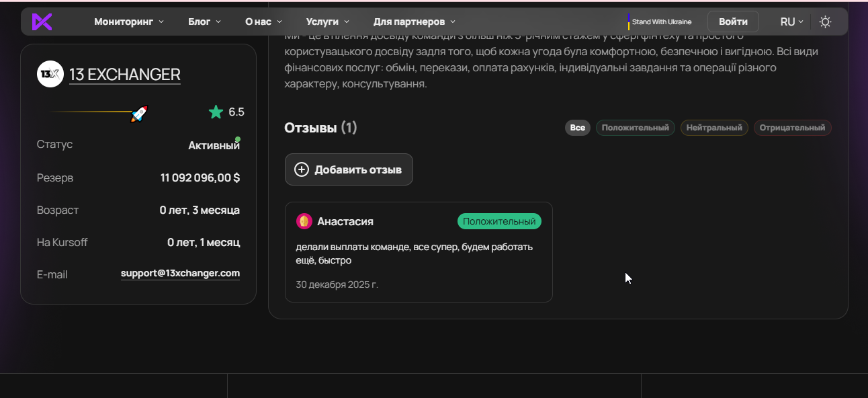868x398 pixels.
Task: Open the Kursoff logo home link
Action: click(42, 22)
